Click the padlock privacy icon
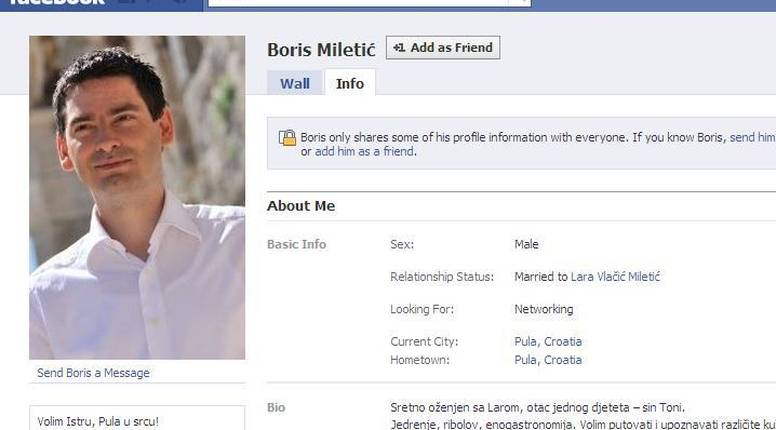This screenshot has height=430, width=776. pyautogui.click(x=288, y=139)
